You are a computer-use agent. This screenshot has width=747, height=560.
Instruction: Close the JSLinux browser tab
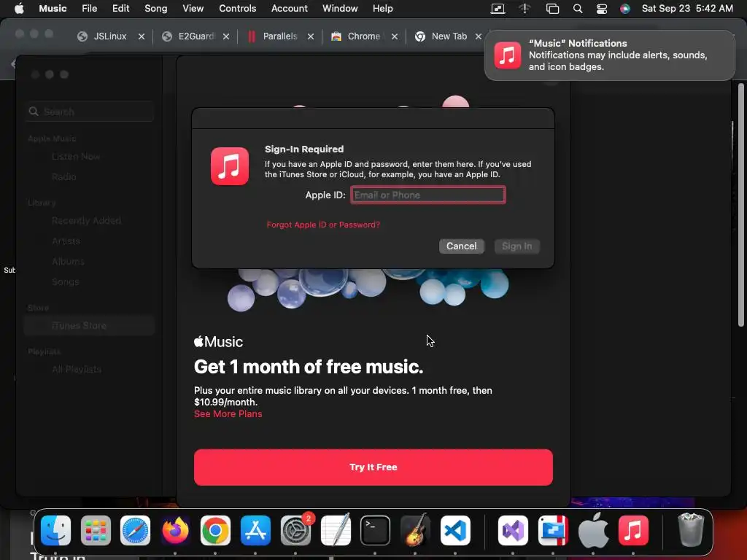click(142, 36)
